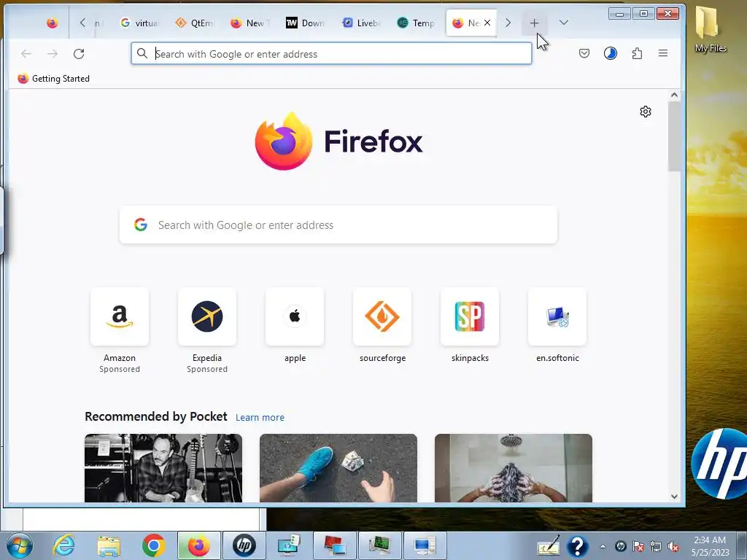The height and width of the screenshot is (560, 747).
Task: Reload the current page
Action: (x=79, y=54)
